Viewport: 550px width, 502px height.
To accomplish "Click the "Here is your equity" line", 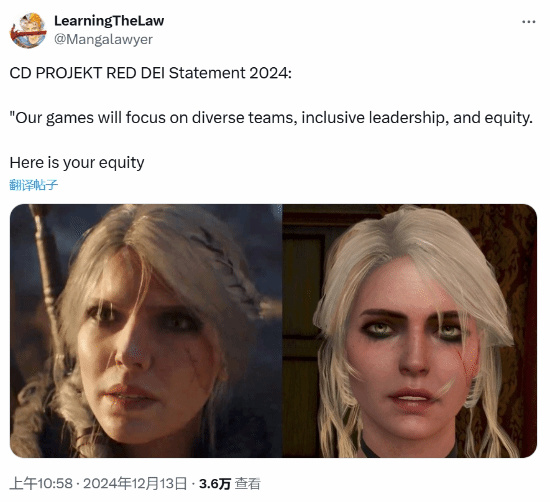I will (x=77, y=163).
